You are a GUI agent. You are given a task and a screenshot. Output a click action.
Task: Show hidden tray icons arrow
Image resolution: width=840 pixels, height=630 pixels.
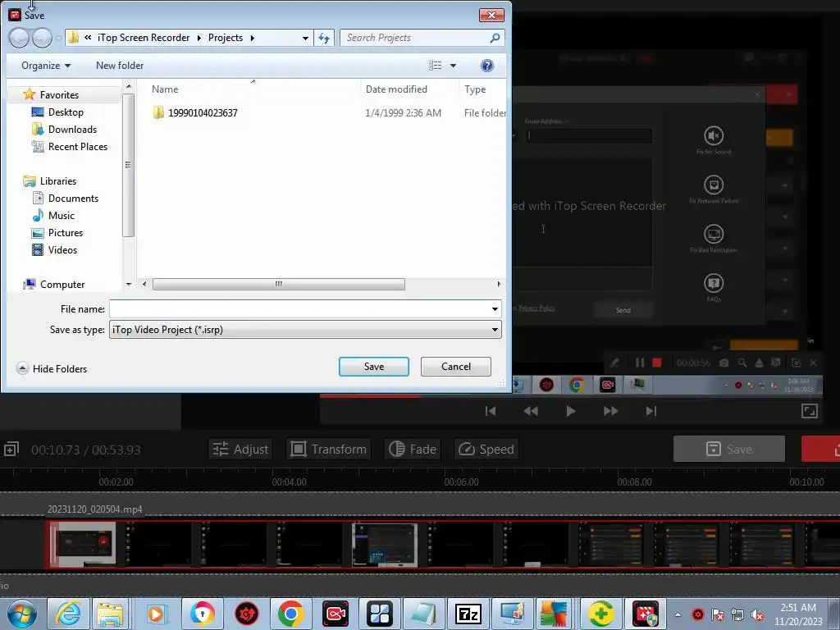tap(678, 614)
